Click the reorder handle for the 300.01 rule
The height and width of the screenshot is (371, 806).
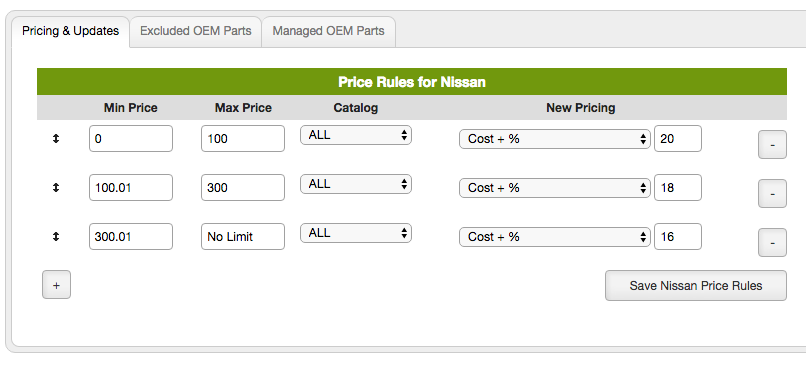click(x=56, y=236)
